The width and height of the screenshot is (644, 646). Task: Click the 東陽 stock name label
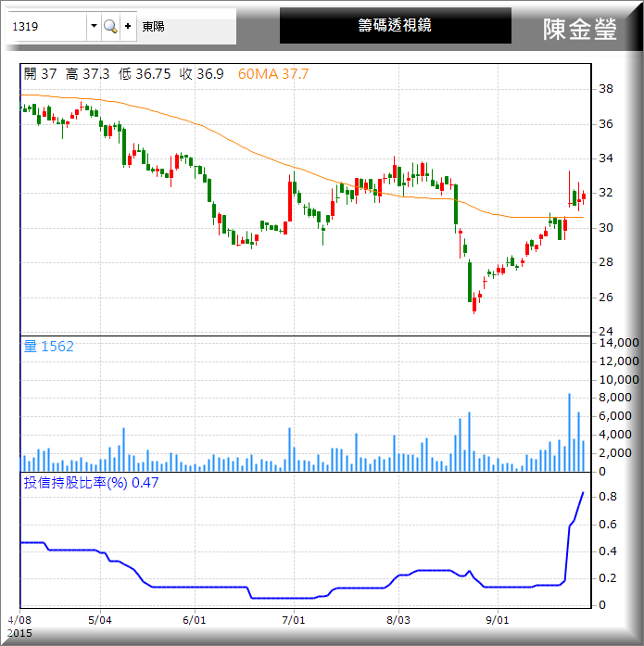(x=152, y=27)
